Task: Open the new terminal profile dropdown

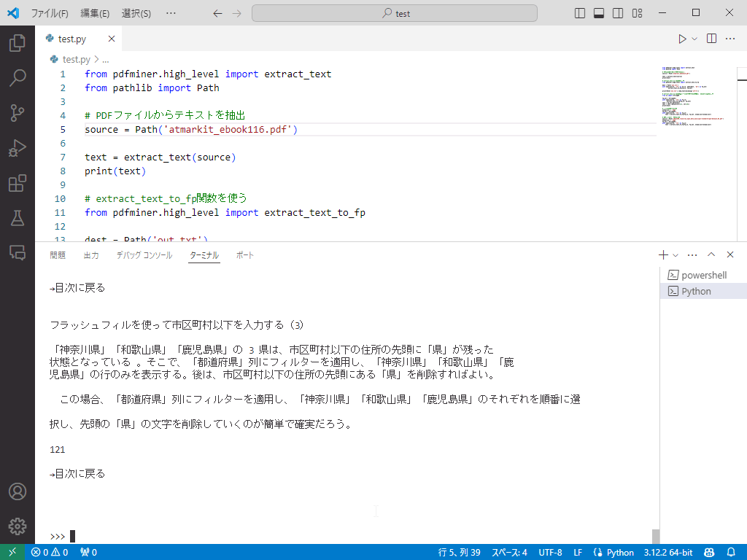Action: 676,255
